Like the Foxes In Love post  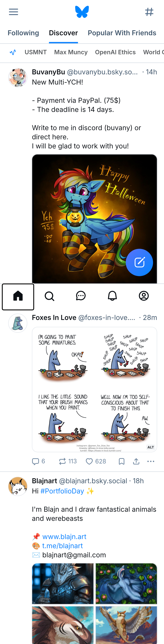tap(96, 461)
